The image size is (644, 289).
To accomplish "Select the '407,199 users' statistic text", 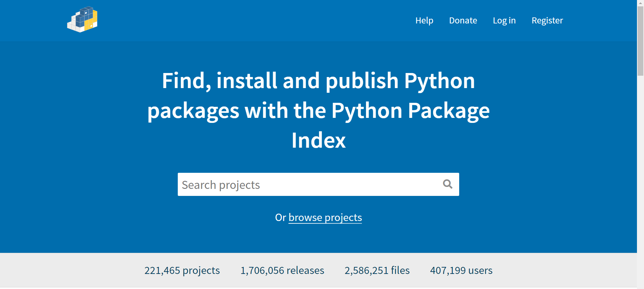I will (x=461, y=270).
